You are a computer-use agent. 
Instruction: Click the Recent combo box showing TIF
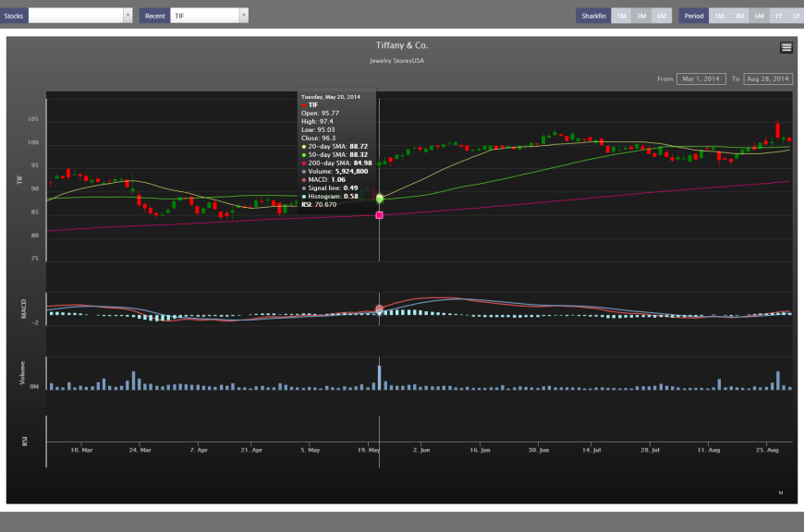(x=203, y=16)
